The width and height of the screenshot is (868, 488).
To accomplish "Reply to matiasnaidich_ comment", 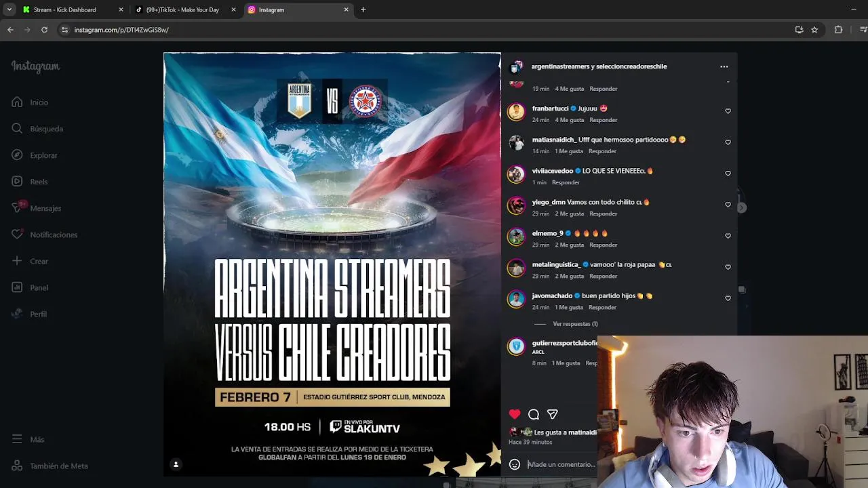I will pyautogui.click(x=602, y=151).
